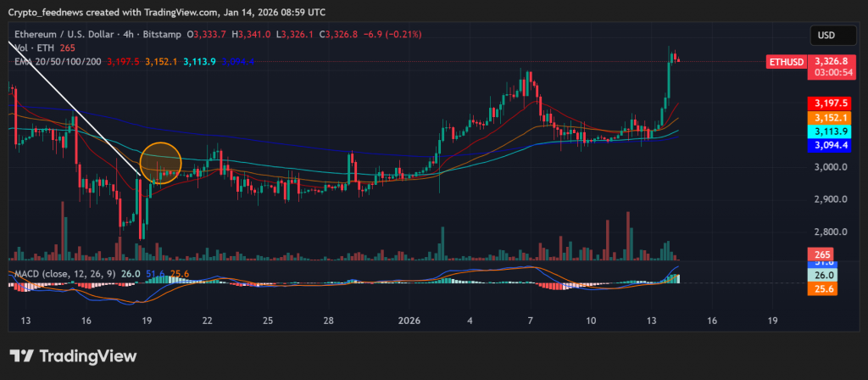Image resolution: width=868 pixels, height=380 pixels.
Task: Click the orange circle annotation on chart
Action: (x=160, y=163)
